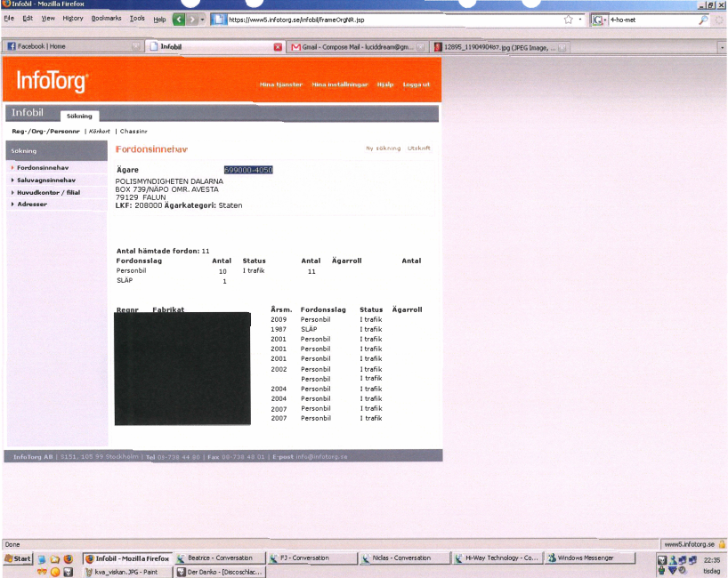Viewport: 728px width, 578px height.
Task: Click highlighted org number 599000-4050
Action: coord(248,170)
